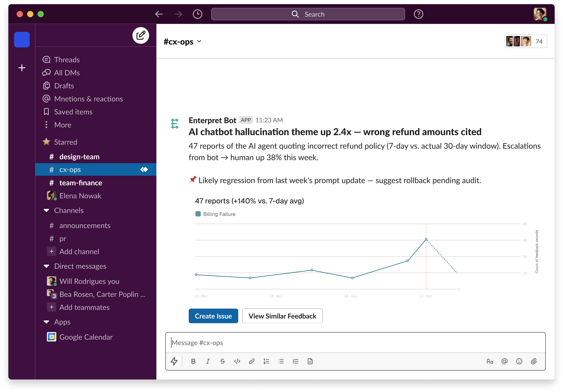The image size is (563, 392).
Task: Click the Billing Failure legend swatch
Action: (198, 214)
